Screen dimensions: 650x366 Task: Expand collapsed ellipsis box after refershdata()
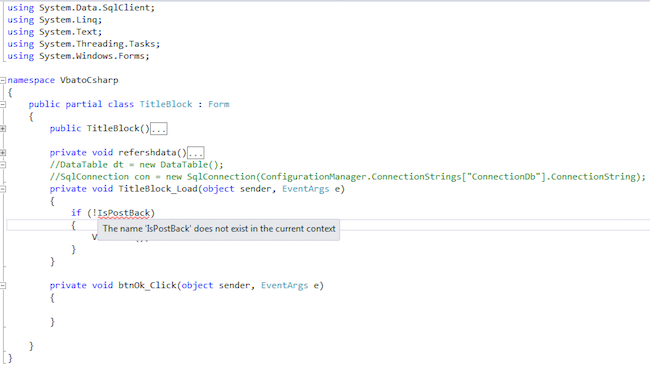click(x=196, y=153)
